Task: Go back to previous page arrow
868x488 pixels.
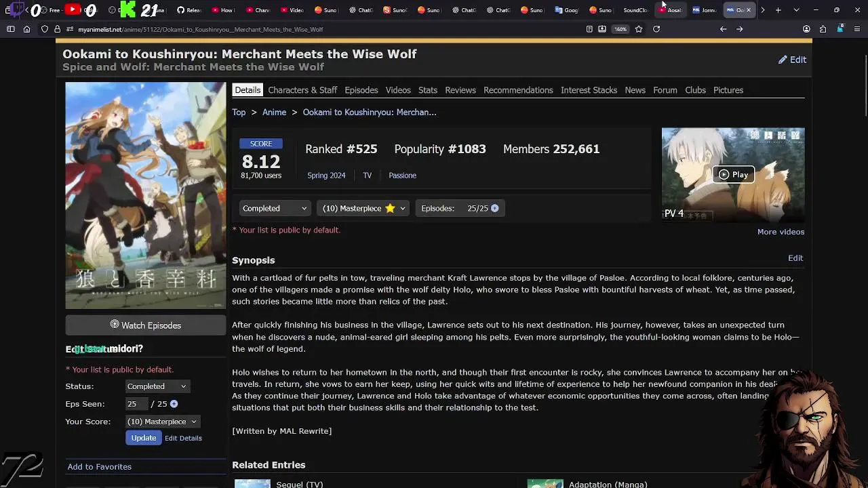Action: [723, 29]
